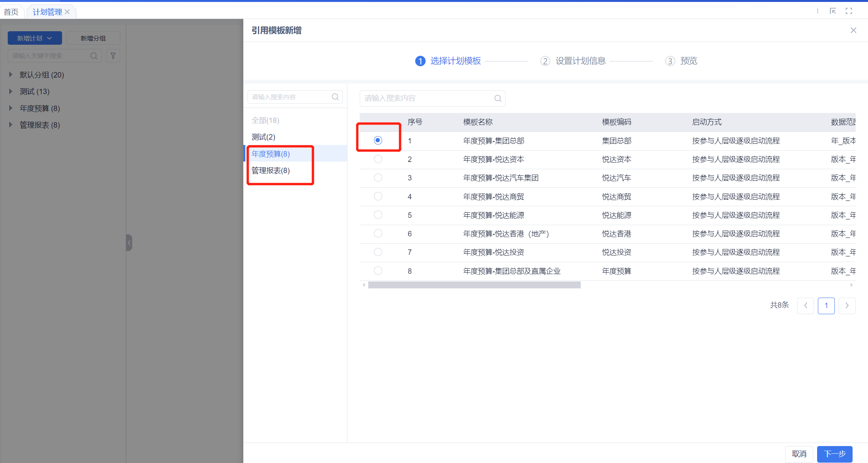
Task: Collapse the left sidebar panel handle
Action: [129, 242]
